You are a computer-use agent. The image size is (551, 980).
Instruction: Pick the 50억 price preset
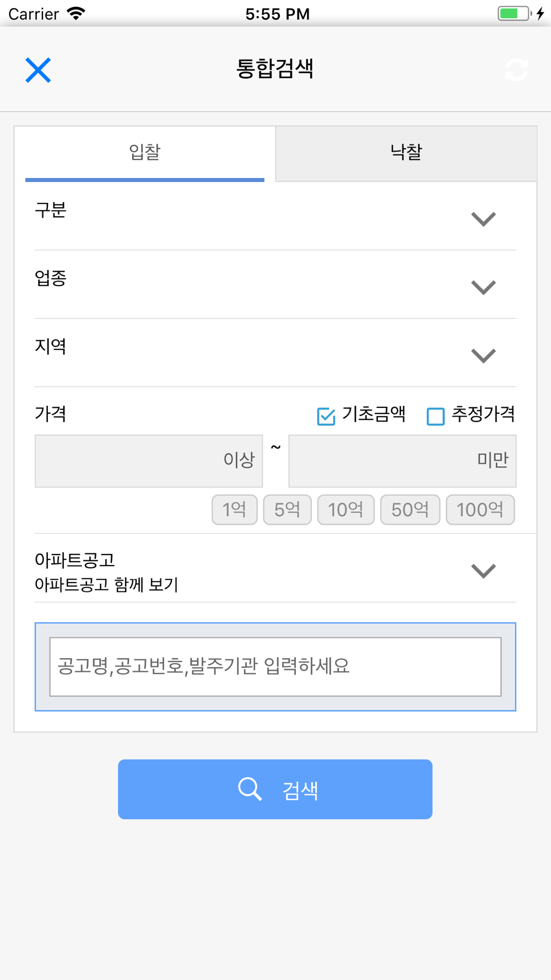pyautogui.click(x=410, y=510)
